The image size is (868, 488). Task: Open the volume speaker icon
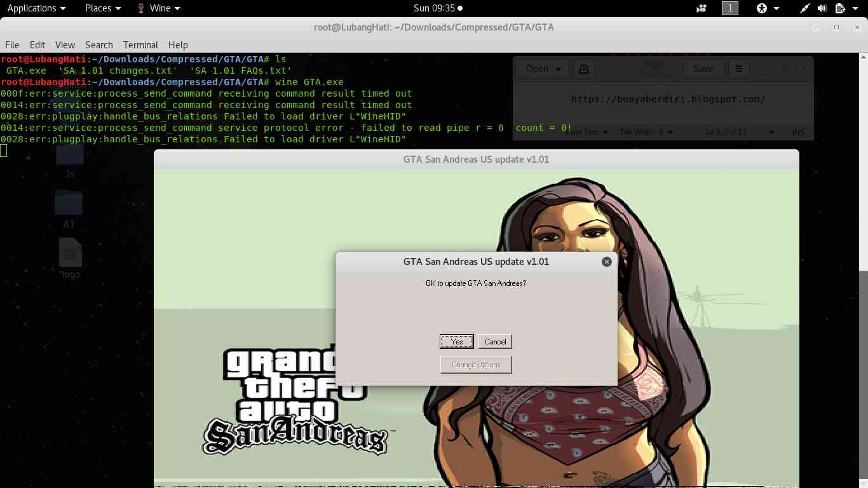click(822, 8)
